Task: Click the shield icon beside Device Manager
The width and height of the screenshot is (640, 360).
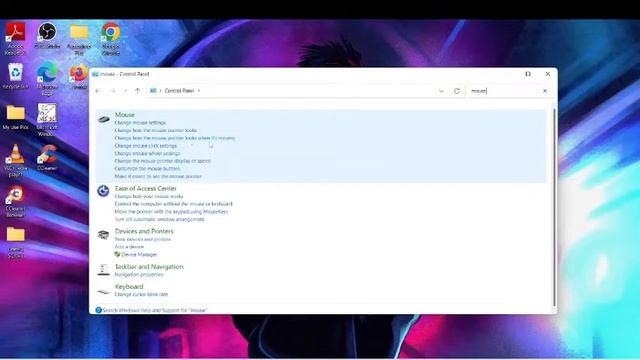Action: (117, 254)
